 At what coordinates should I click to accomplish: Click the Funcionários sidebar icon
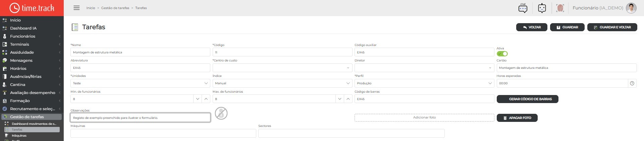pyautogui.click(x=5, y=36)
